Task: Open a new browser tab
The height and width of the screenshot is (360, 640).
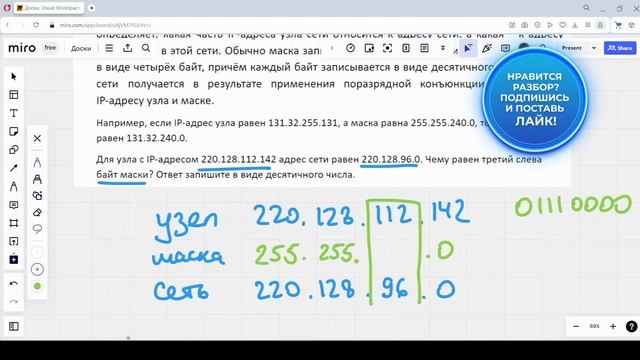Action: tap(91, 8)
